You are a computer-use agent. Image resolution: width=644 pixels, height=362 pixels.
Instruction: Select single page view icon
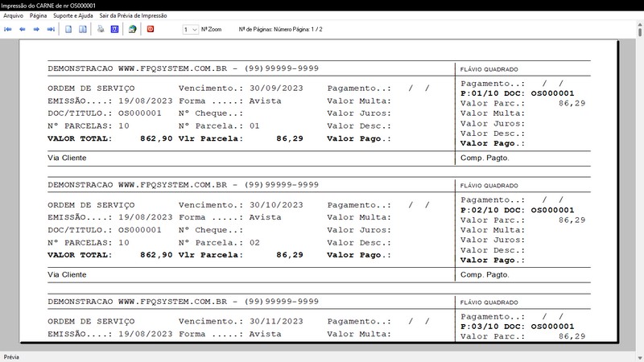(69, 29)
